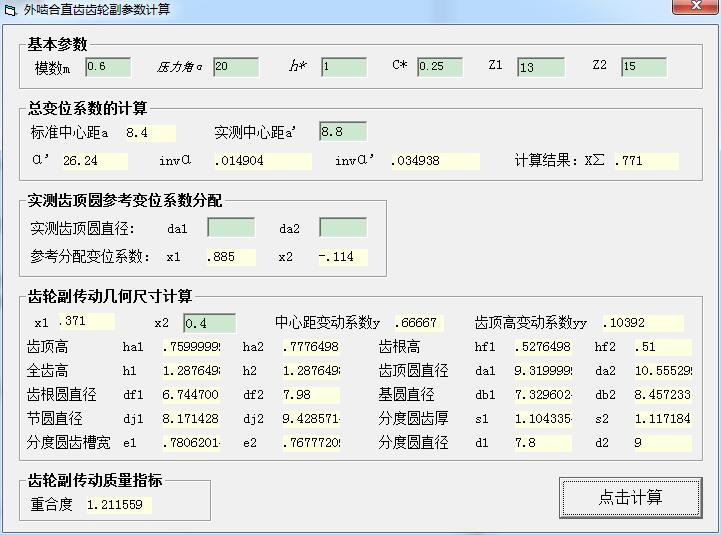Click the 点击计算 button

pos(630,497)
